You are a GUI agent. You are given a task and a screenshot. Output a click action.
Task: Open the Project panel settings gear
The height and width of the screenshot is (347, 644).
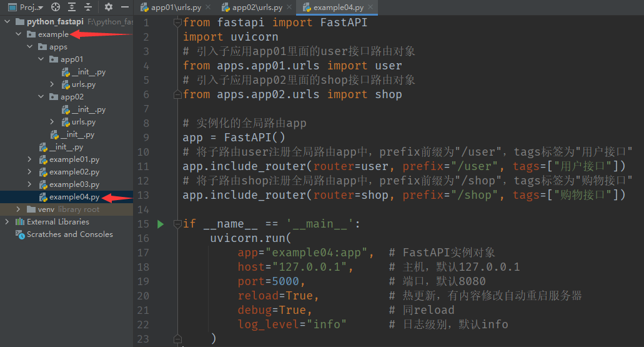coord(109,8)
